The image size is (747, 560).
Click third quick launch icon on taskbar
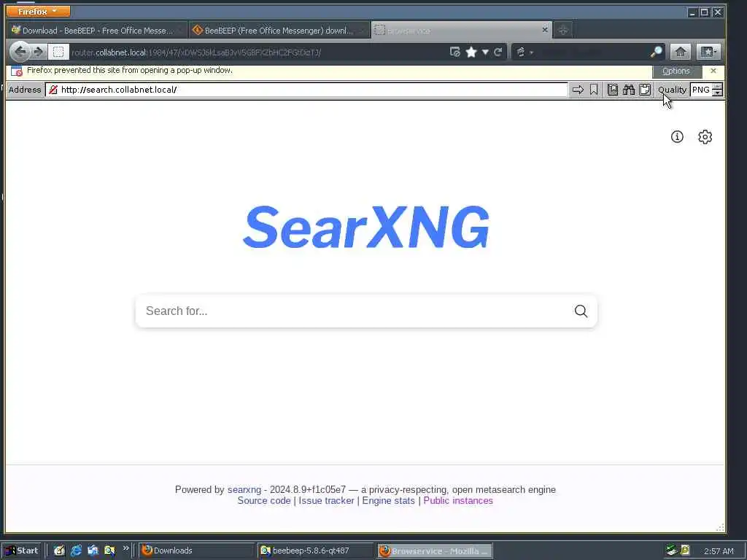tap(93, 551)
